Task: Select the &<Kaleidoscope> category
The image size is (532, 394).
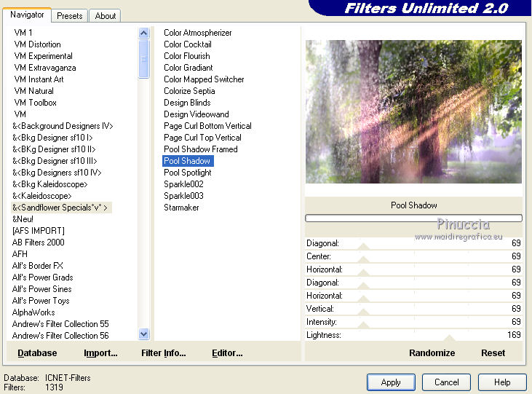Action: [x=42, y=196]
